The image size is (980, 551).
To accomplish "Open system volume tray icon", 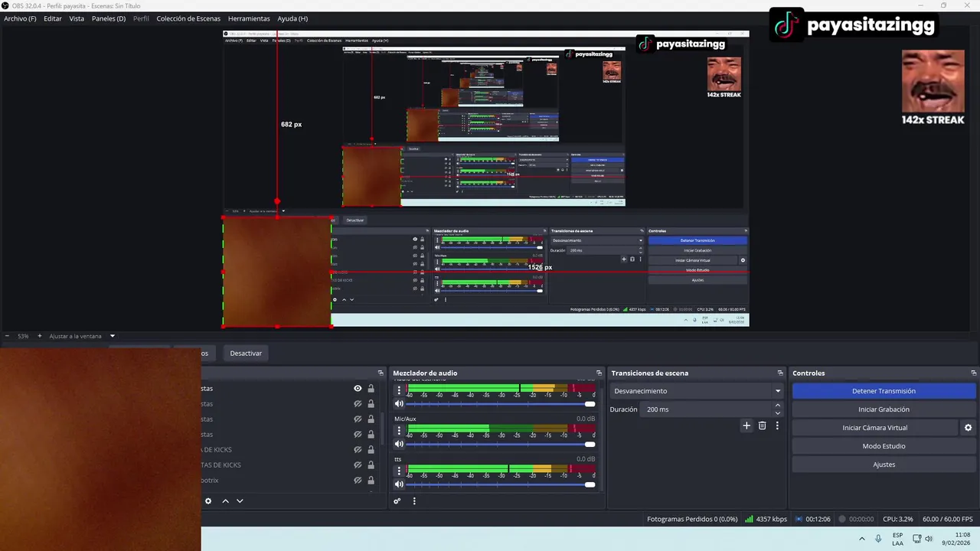I will pyautogui.click(x=929, y=539).
